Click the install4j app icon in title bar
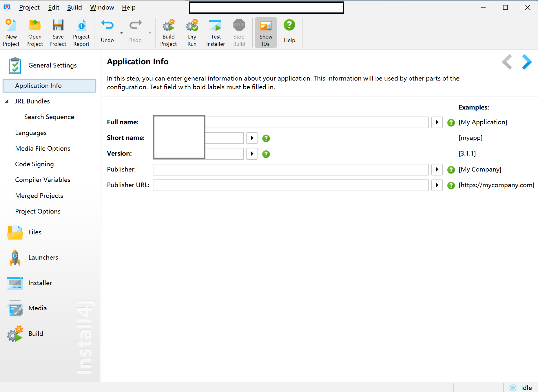 (7, 7)
